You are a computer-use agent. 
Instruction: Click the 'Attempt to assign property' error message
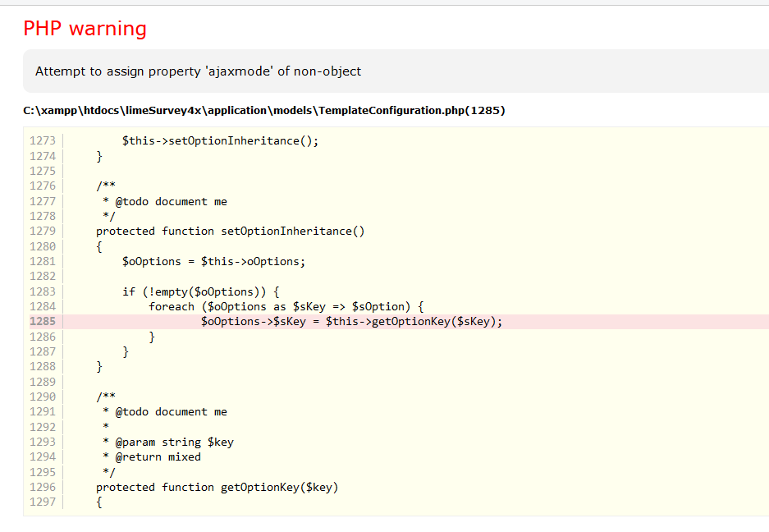coord(198,71)
